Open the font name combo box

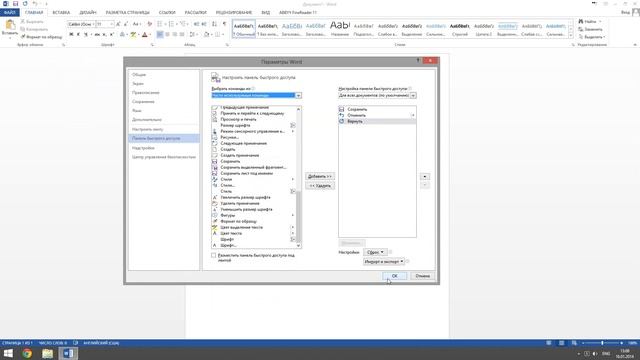pyautogui.click(x=81, y=24)
